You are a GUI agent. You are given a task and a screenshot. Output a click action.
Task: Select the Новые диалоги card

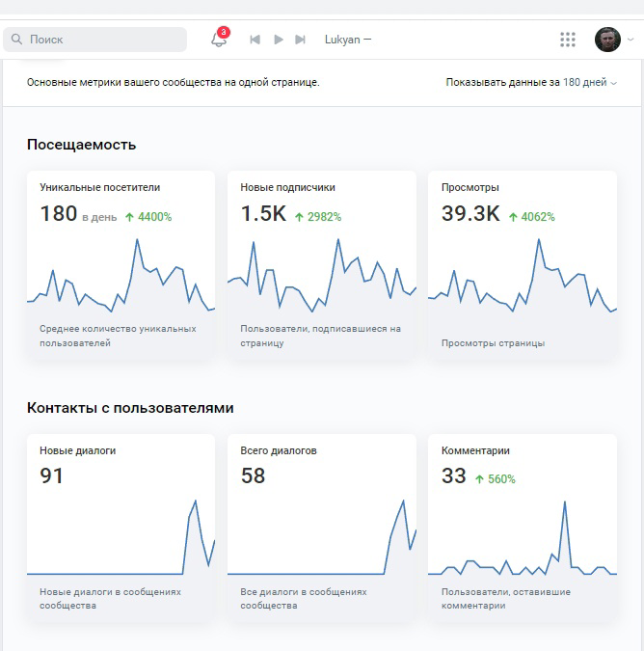[121, 528]
